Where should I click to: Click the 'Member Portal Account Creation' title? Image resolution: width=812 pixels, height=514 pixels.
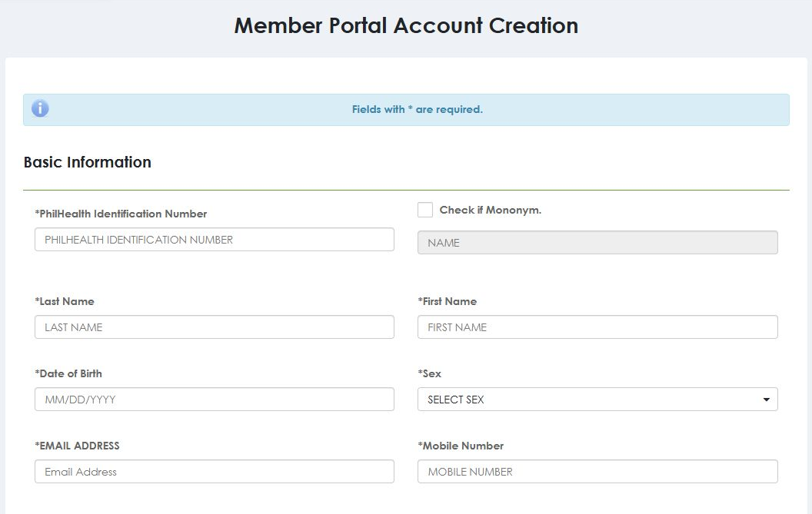coord(406,25)
